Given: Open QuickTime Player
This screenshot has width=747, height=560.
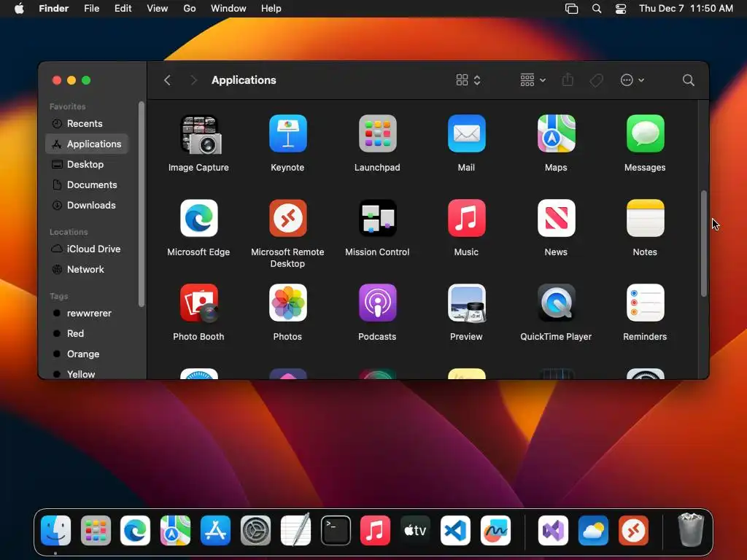Looking at the screenshot, I should point(556,303).
